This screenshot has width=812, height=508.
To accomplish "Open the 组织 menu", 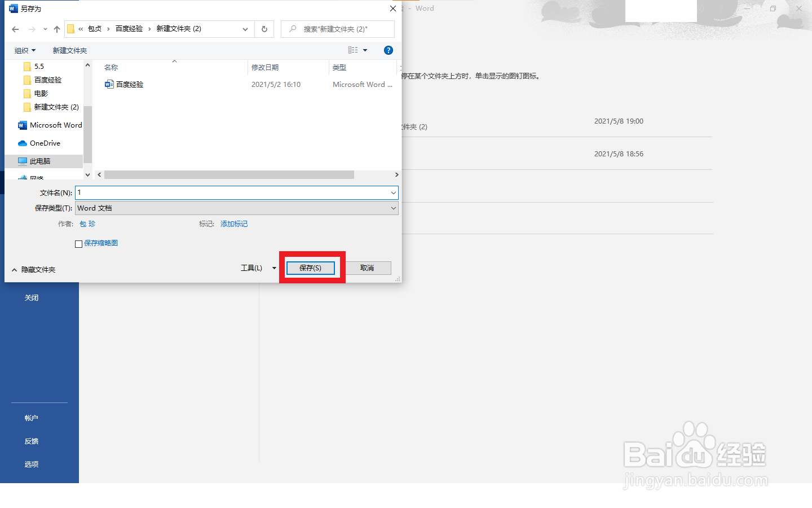I will (x=25, y=51).
